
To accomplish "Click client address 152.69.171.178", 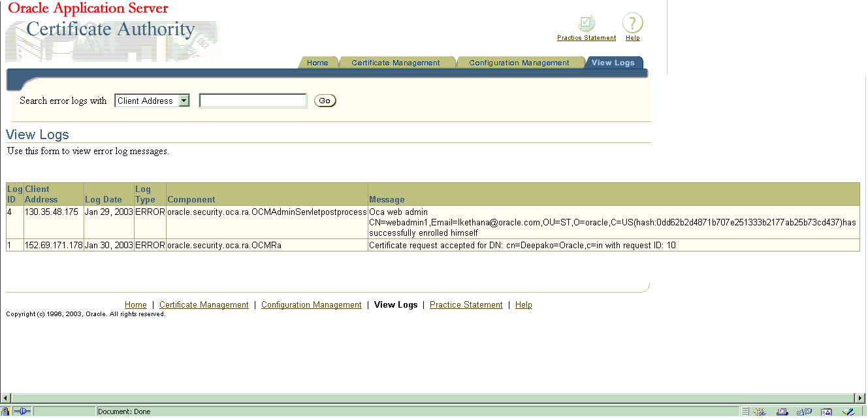I will point(54,245).
